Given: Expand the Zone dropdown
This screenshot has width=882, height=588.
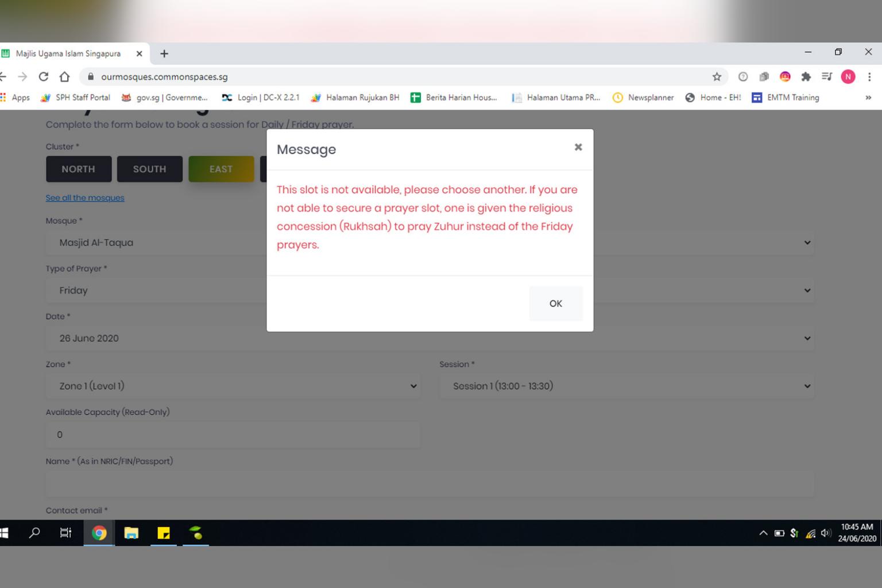Looking at the screenshot, I should point(233,386).
